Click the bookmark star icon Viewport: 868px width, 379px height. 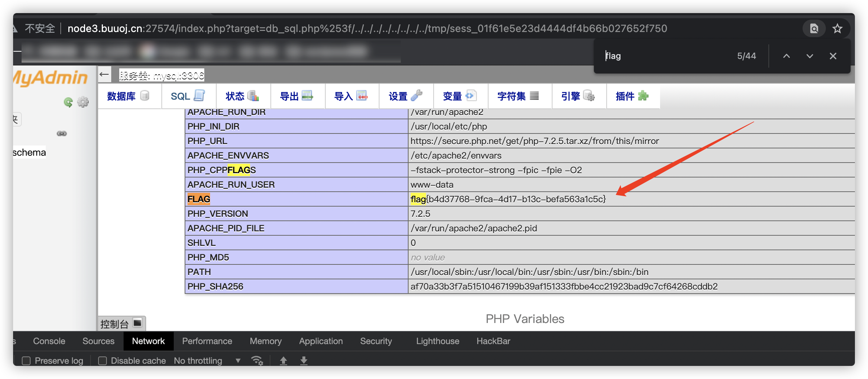[x=837, y=28]
